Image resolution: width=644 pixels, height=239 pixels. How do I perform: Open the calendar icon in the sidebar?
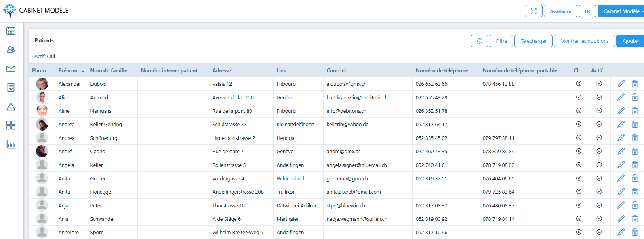(11, 31)
